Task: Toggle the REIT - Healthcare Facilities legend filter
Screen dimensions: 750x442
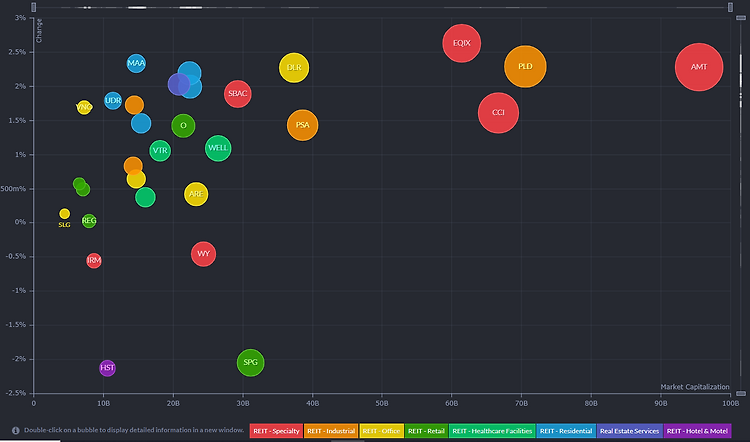Action: point(492,431)
